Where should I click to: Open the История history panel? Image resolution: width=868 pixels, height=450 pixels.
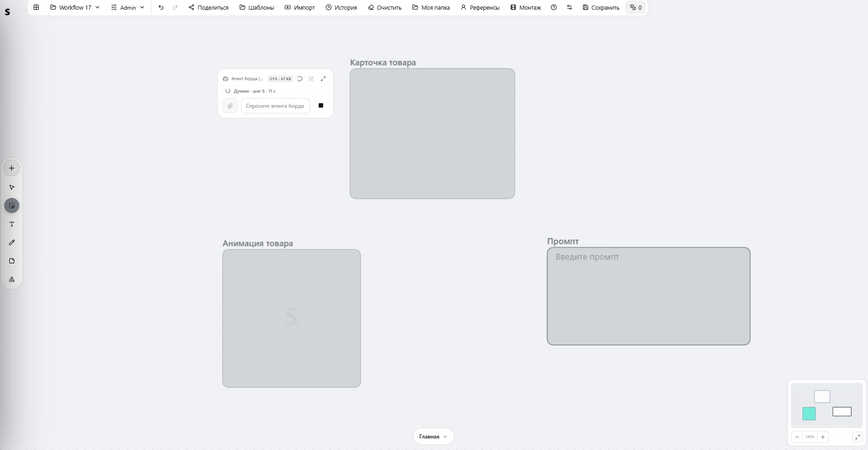341,7
